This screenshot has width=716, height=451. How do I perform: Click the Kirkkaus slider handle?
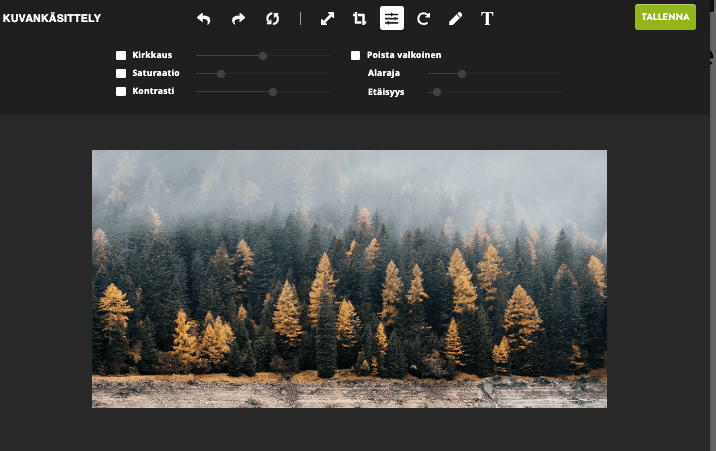pos(263,56)
